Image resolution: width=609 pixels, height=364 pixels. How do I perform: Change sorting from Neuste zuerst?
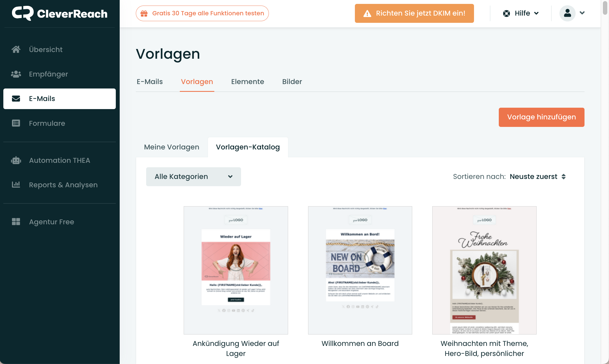(x=538, y=177)
